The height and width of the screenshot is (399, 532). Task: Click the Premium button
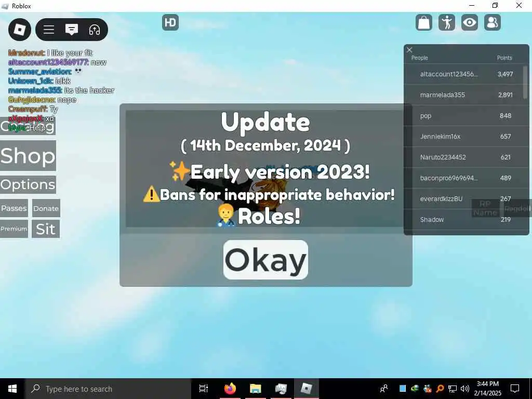click(x=14, y=229)
